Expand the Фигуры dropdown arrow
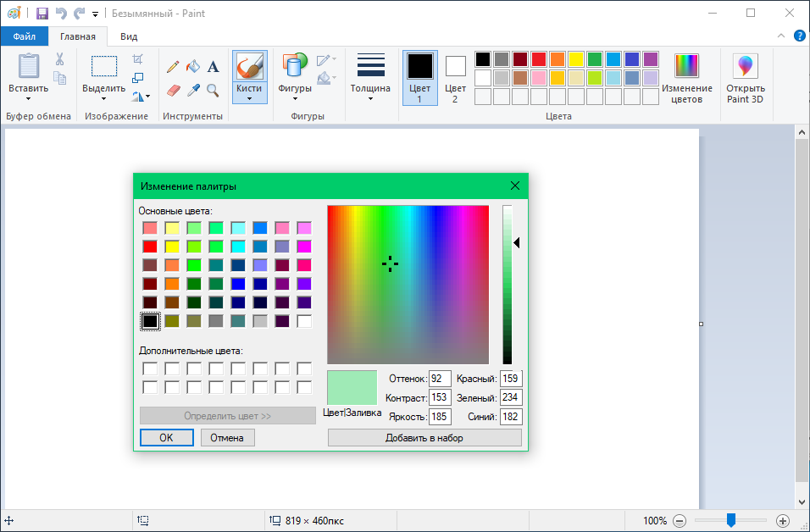The image size is (810, 532). (295, 98)
